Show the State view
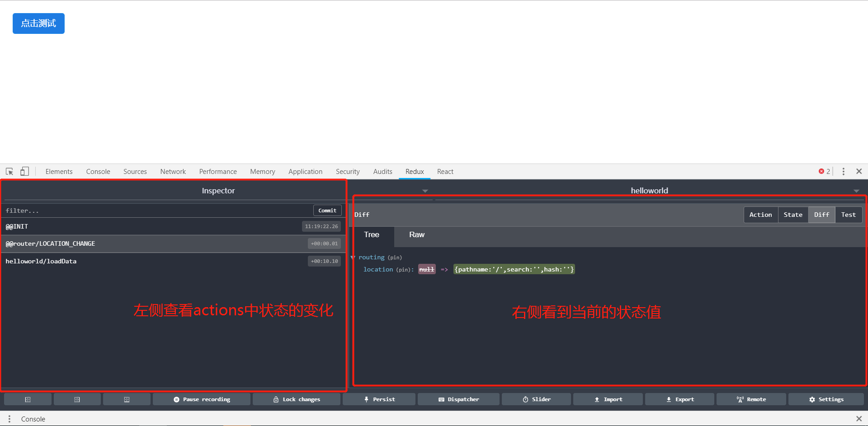The image size is (868, 426). 793,215
